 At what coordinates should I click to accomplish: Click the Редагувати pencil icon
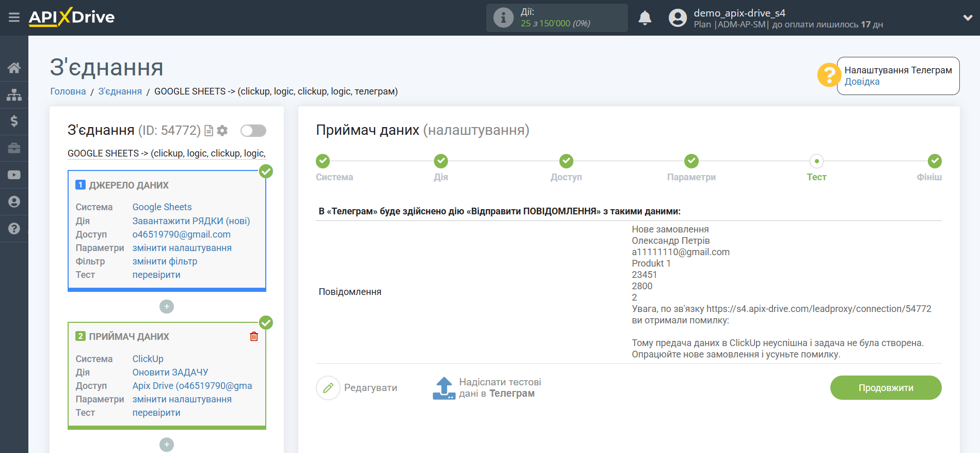(x=328, y=388)
